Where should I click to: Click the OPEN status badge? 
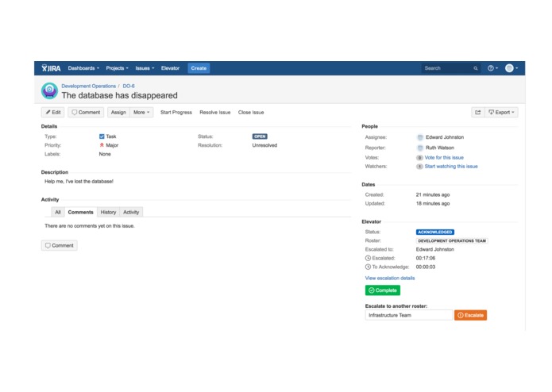pos(260,136)
